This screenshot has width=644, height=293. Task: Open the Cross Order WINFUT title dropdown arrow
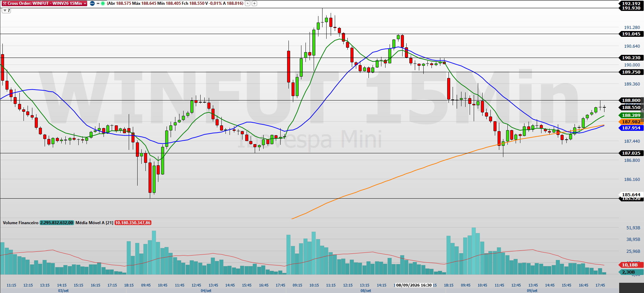[x=85, y=3]
